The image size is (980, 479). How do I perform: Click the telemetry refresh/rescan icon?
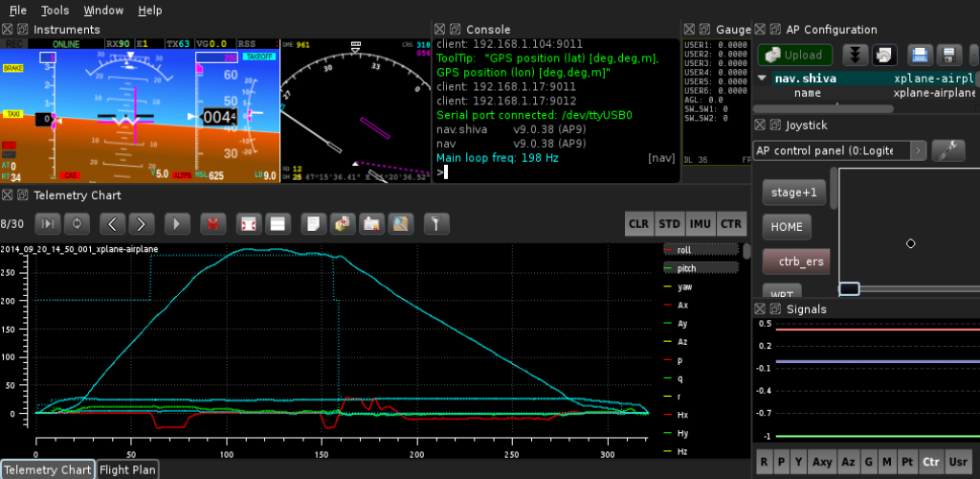(77, 224)
